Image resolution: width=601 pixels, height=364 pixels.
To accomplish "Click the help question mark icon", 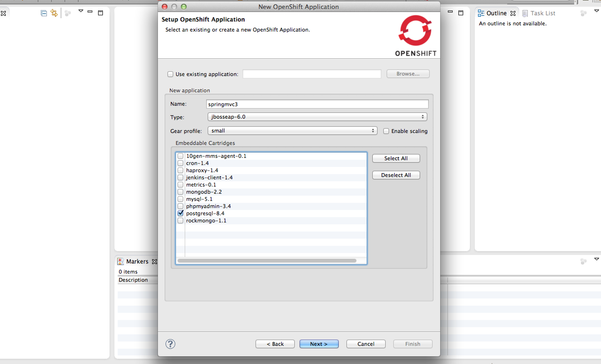I will pos(170,344).
